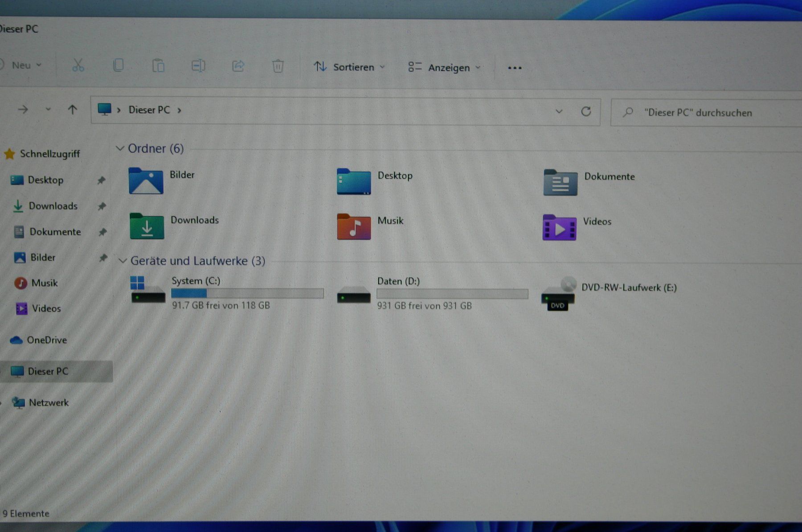Unpin Bilder using its pin icon
802x532 pixels.
(103, 258)
